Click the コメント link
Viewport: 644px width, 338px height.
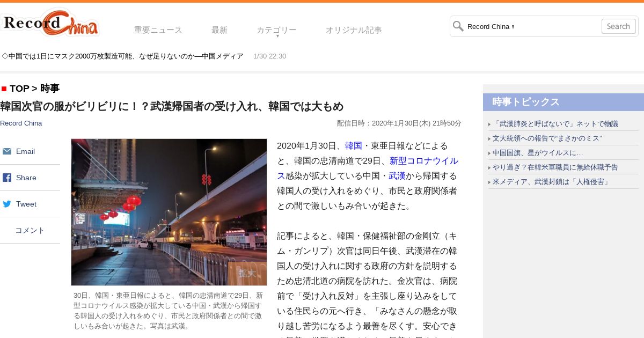[30, 230]
